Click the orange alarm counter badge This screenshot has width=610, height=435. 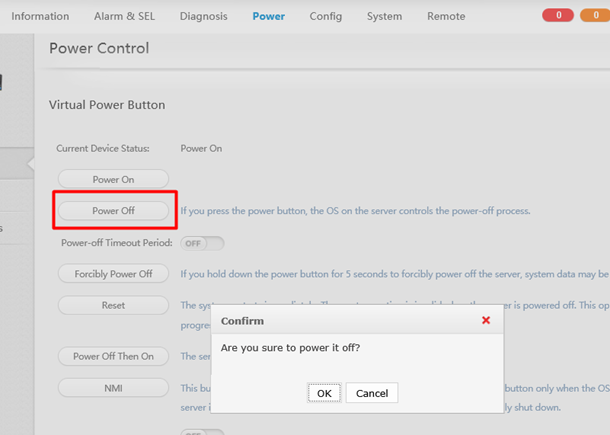tap(592, 16)
